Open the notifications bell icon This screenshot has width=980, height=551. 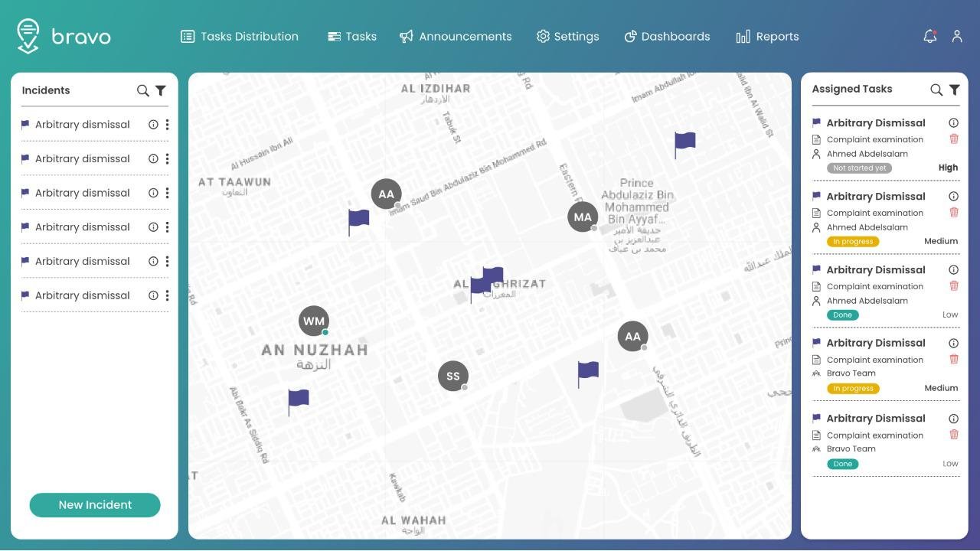[x=929, y=37]
